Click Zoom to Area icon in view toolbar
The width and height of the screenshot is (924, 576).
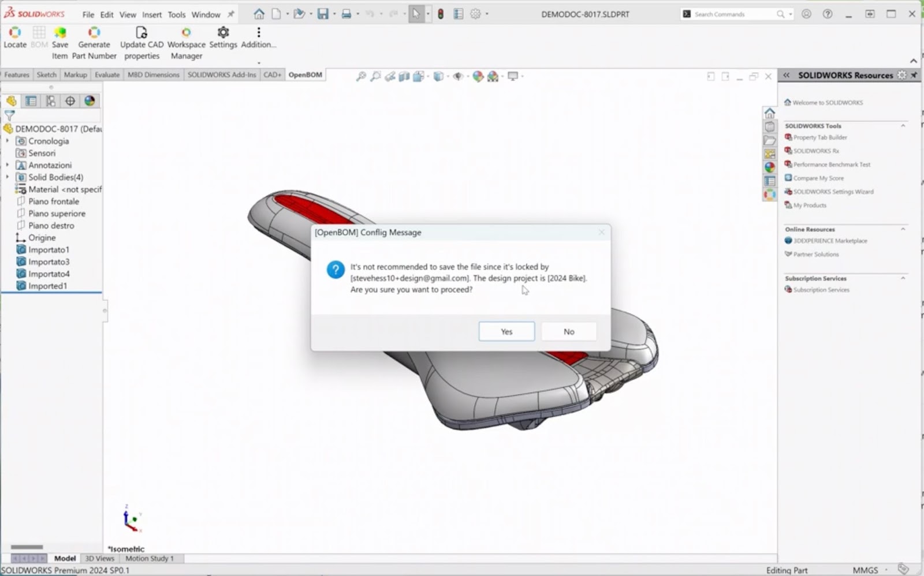click(375, 76)
